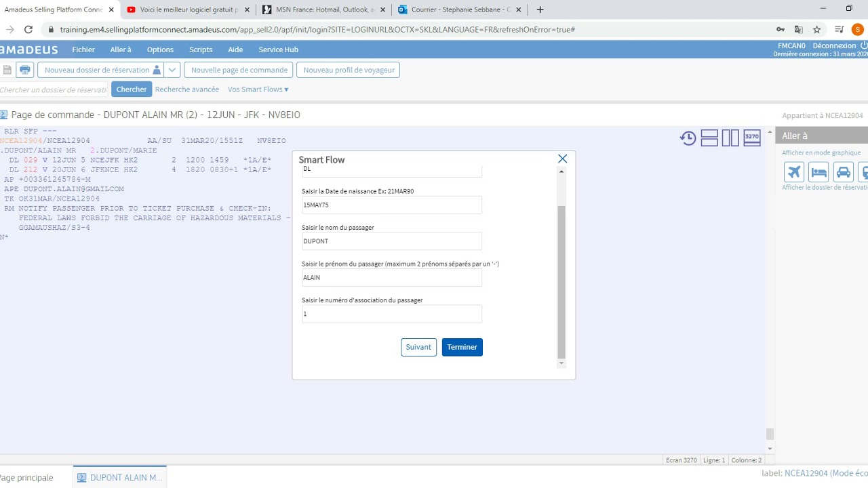The image size is (868, 488).
Task: Open the media control icon in Chrome
Action: click(x=840, y=30)
